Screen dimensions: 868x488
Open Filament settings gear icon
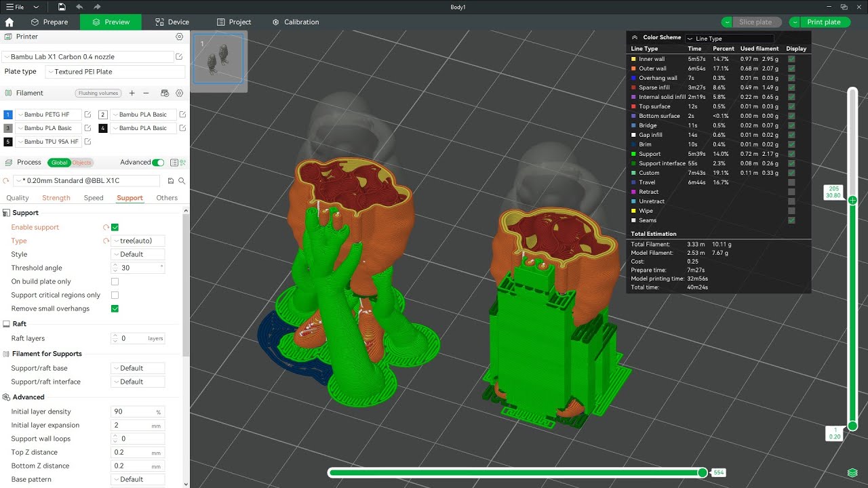(179, 93)
